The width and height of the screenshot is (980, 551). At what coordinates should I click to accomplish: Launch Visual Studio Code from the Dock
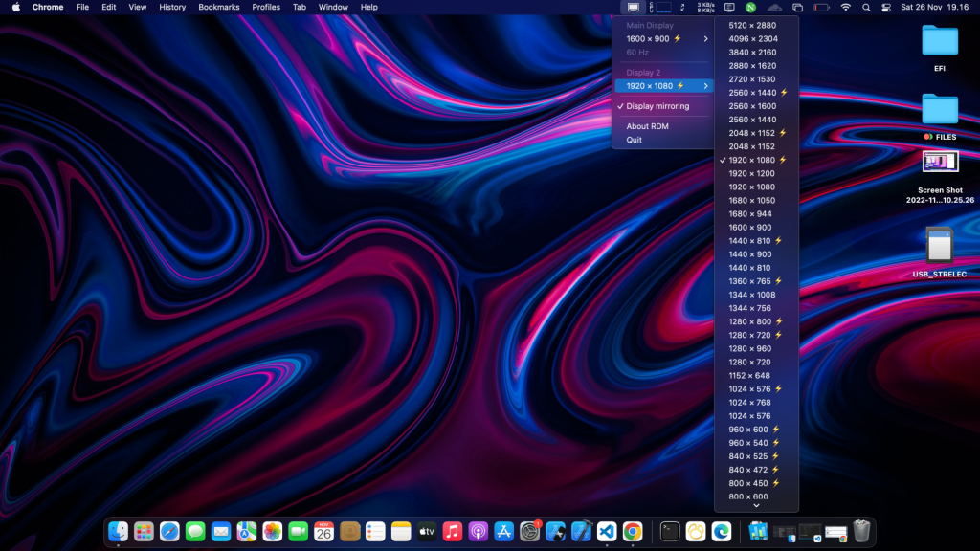tap(607, 531)
